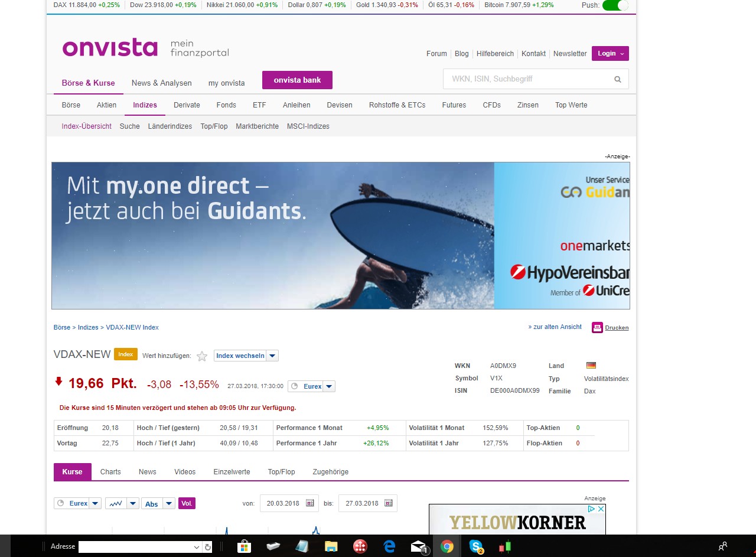Image resolution: width=756 pixels, height=557 pixels.
Task: Refresh the taskbar address bar
Action: (x=208, y=547)
